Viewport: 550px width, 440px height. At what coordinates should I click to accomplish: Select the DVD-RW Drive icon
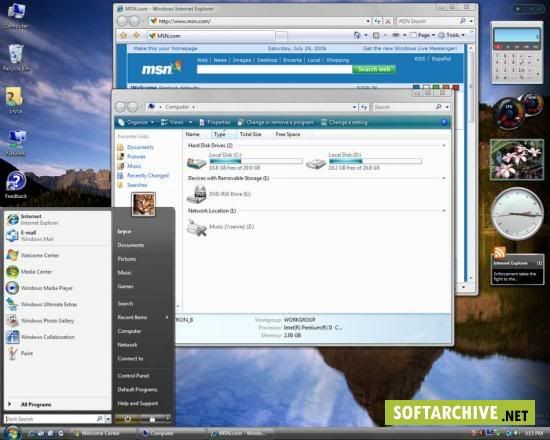pos(196,194)
